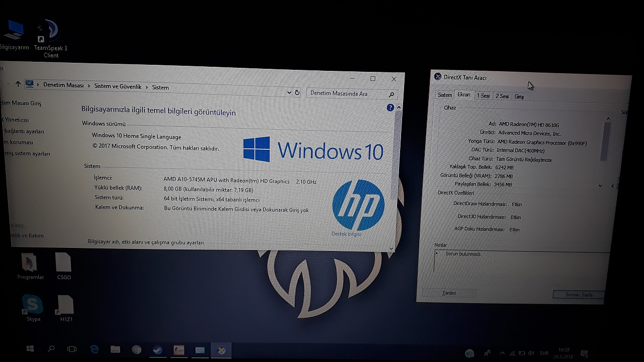Switch to the Counter-Strike taskbar item
644x362 pixels.
[x=179, y=350]
